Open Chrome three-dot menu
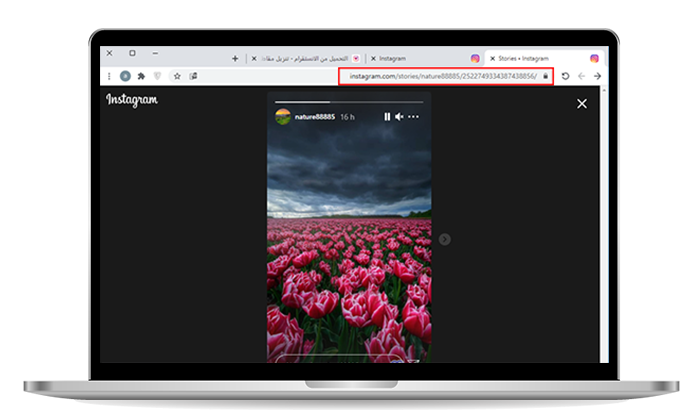This screenshot has height=420, width=700. tap(109, 76)
